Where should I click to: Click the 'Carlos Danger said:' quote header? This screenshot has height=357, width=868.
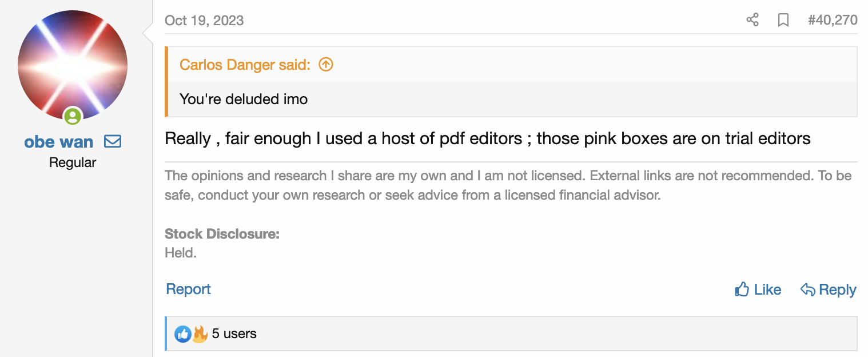245,65
